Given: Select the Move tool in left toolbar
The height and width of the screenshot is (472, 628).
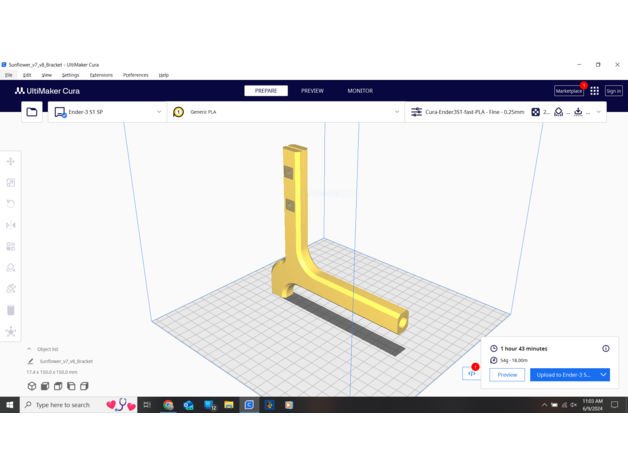Looking at the screenshot, I should point(11,161).
